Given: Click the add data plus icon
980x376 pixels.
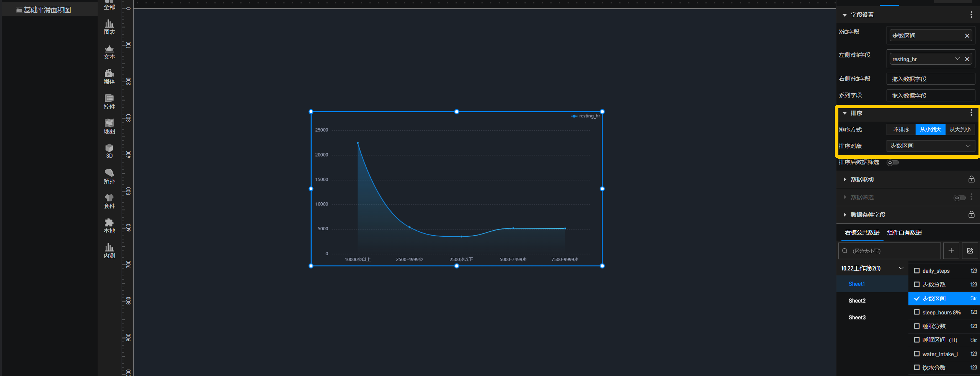Looking at the screenshot, I should click(x=951, y=251).
